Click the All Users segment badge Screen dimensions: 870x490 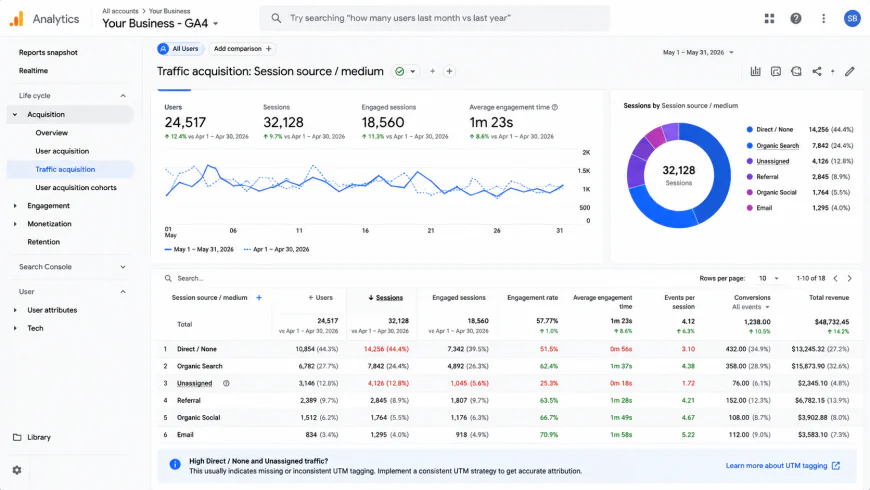click(x=180, y=49)
